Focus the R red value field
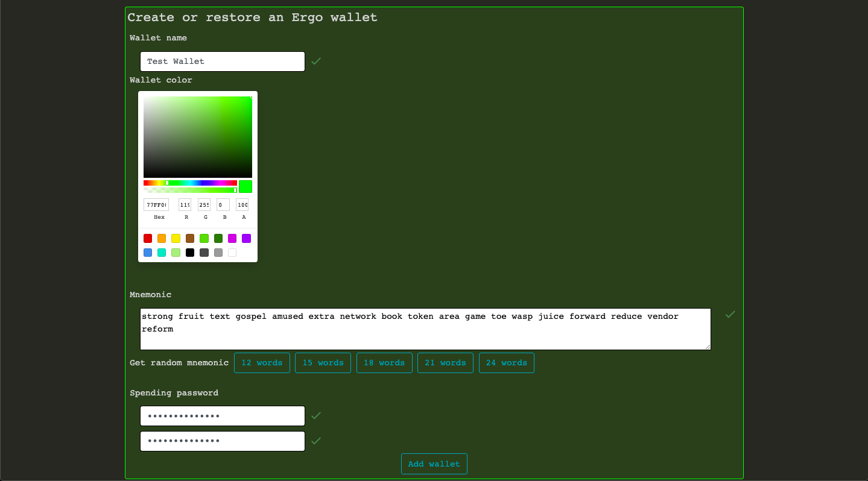 185,205
